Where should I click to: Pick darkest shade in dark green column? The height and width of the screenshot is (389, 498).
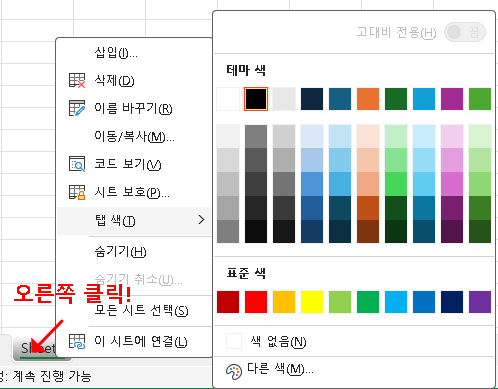(x=396, y=231)
